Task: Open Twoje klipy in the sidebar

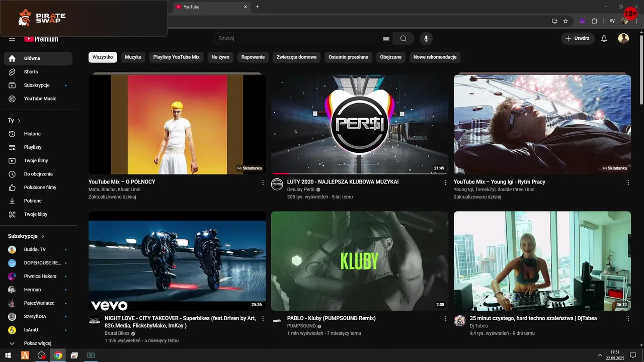Action: pos(38,214)
